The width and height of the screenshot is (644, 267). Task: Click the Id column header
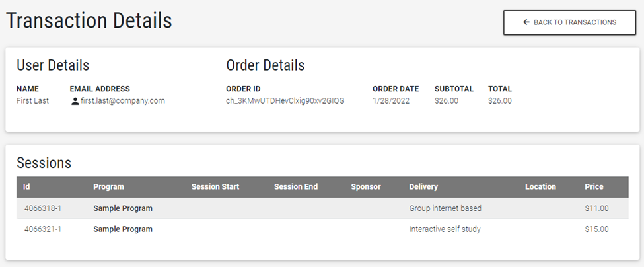(26, 187)
